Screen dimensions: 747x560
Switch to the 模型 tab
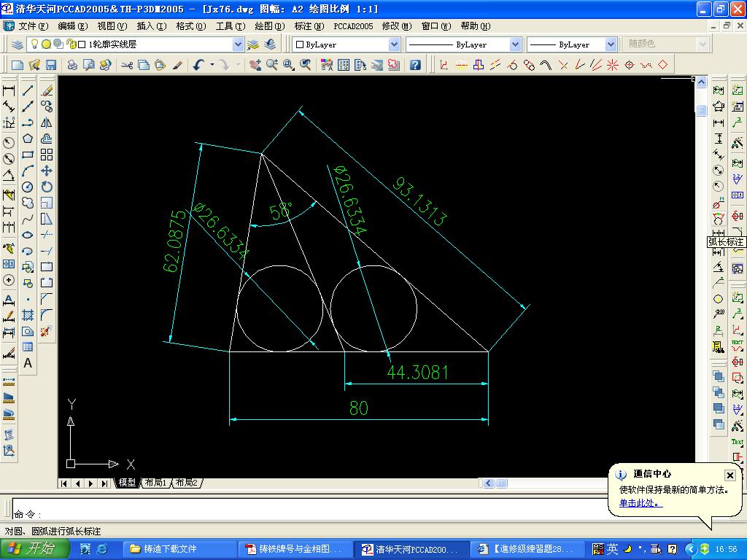point(127,483)
